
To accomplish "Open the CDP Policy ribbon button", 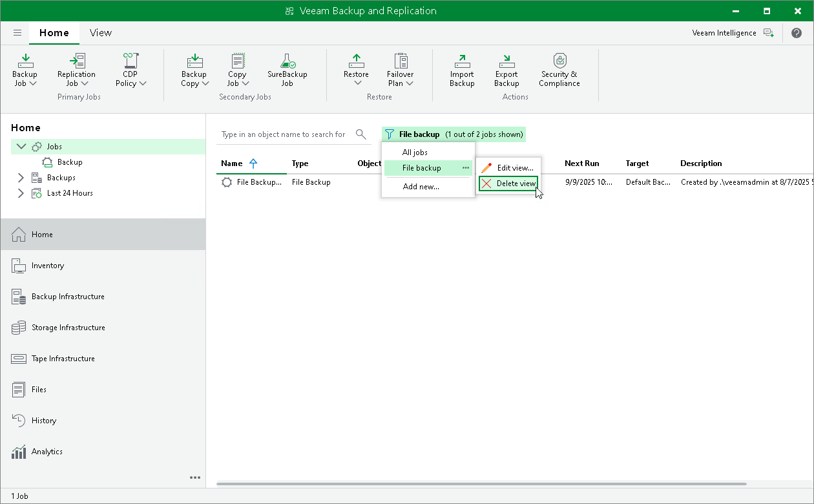I will (130, 70).
